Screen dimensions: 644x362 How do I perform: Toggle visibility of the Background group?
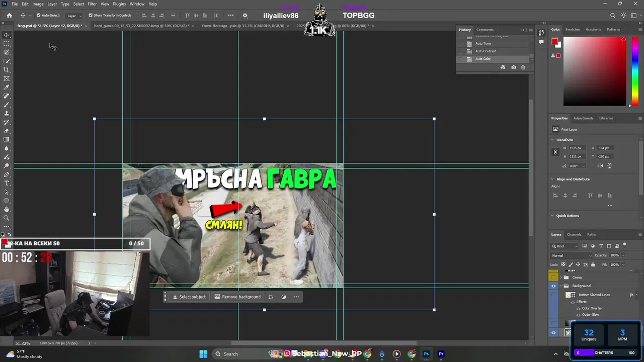[x=553, y=286]
